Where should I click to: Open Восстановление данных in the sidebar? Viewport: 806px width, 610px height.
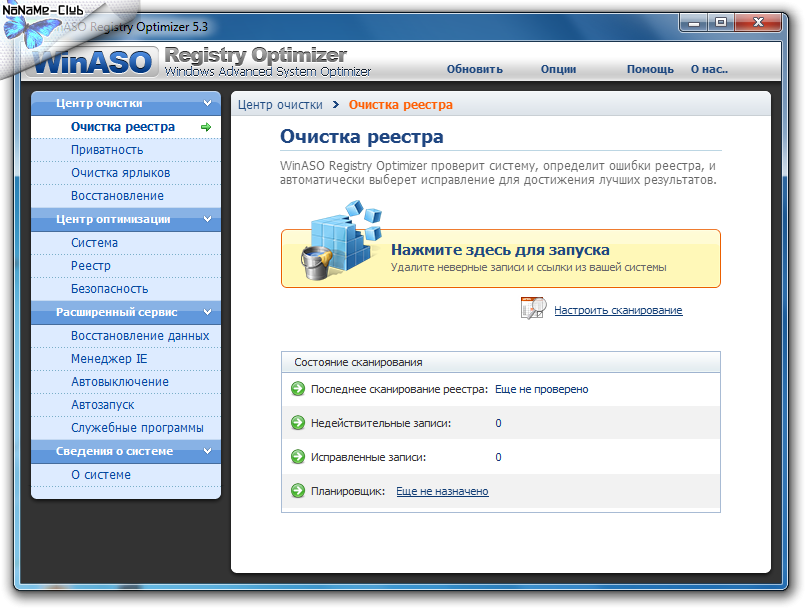[126, 336]
